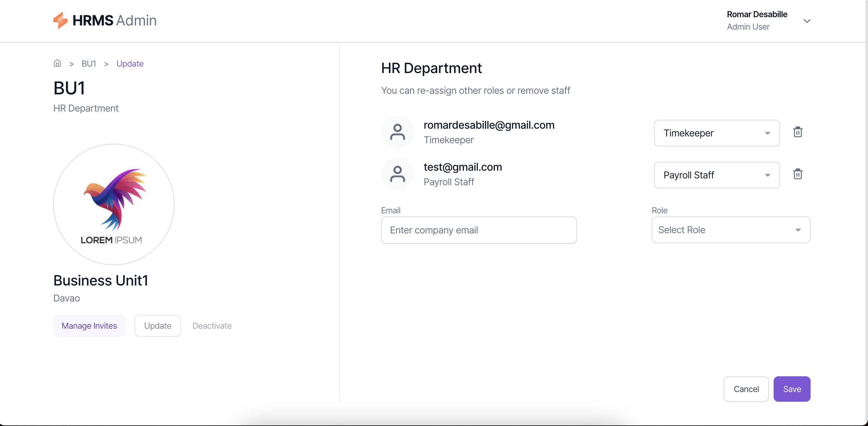Click the HRMS Admin logo icon

tap(60, 20)
